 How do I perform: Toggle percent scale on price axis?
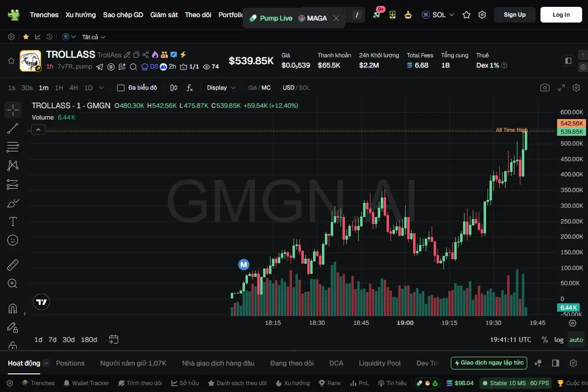pyautogui.click(x=545, y=340)
